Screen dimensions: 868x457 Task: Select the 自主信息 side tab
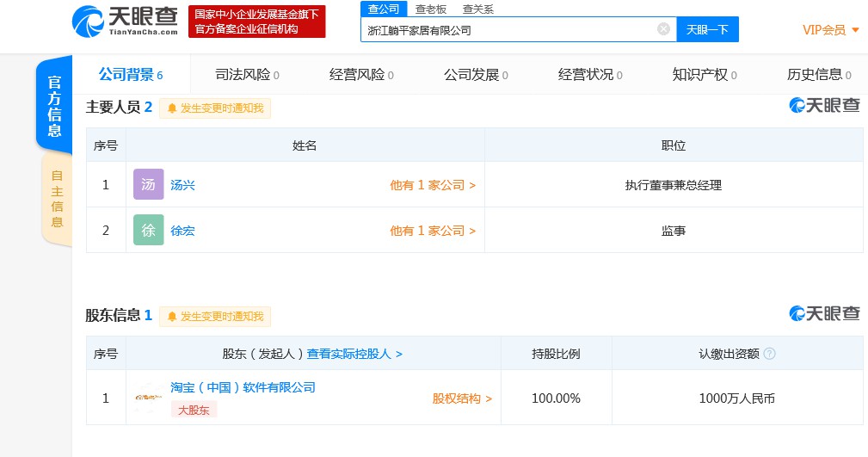click(x=57, y=199)
